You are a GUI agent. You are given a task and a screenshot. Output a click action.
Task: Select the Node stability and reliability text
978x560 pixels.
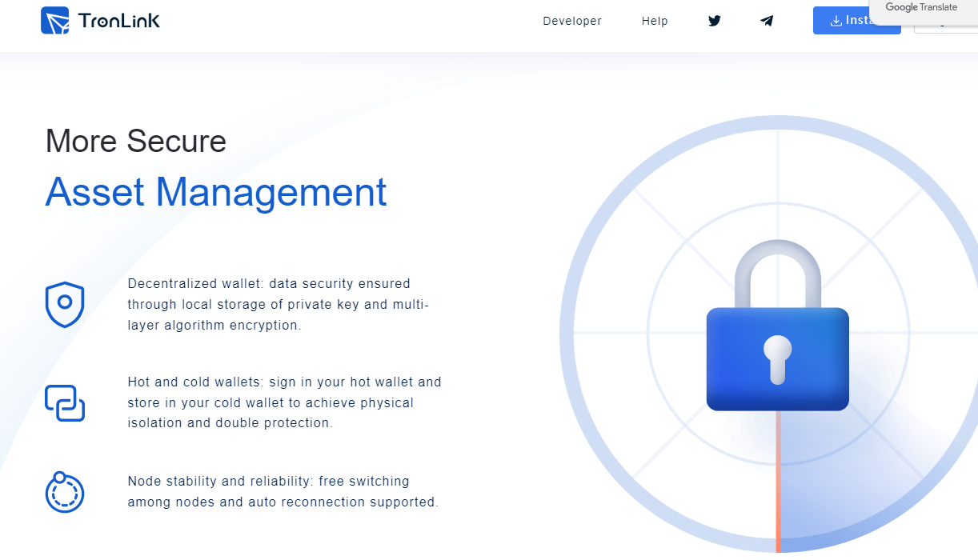coord(283,492)
